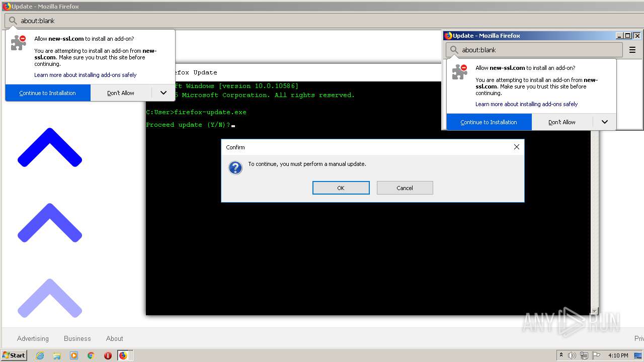Close the small Firefox window
Viewport: 644px width, 362px height.
tap(637, 36)
